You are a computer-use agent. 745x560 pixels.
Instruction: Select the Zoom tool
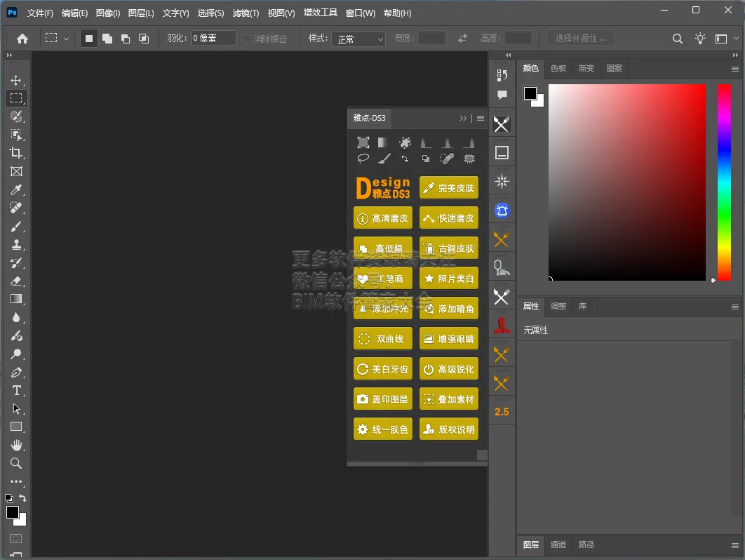[x=16, y=463]
